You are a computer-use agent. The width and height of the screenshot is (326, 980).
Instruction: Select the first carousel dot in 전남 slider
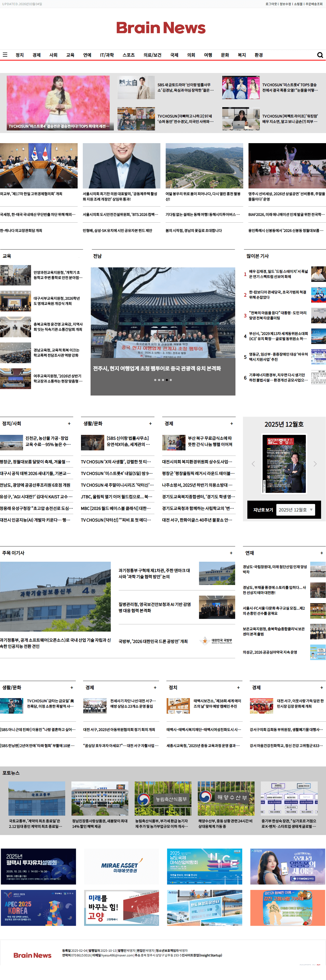coord(155,380)
